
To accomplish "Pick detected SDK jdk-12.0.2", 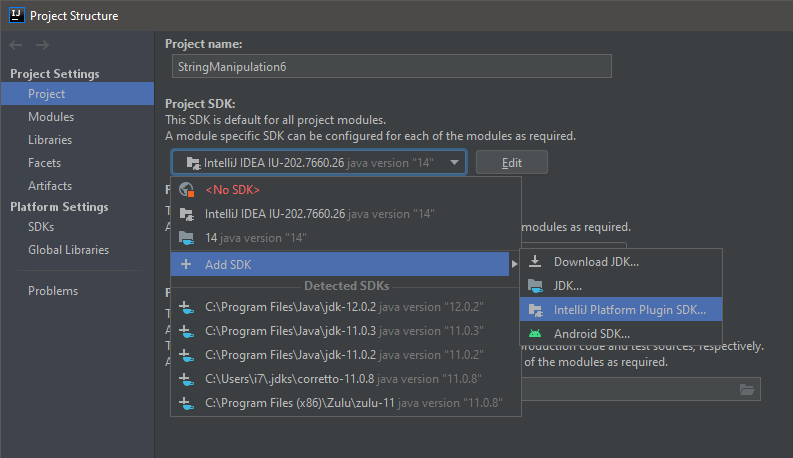I will (345, 307).
